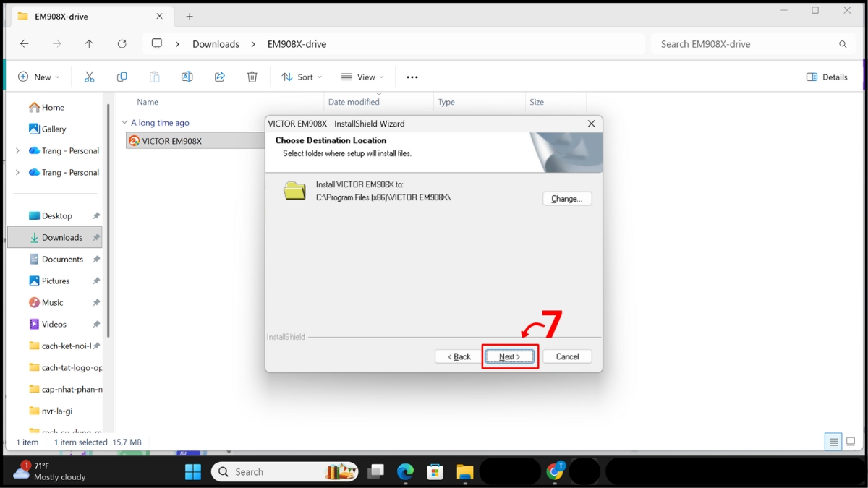This screenshot has width=868, height=488.
Task: Collapse the A long time ago group
Action: tap(124, 123)
